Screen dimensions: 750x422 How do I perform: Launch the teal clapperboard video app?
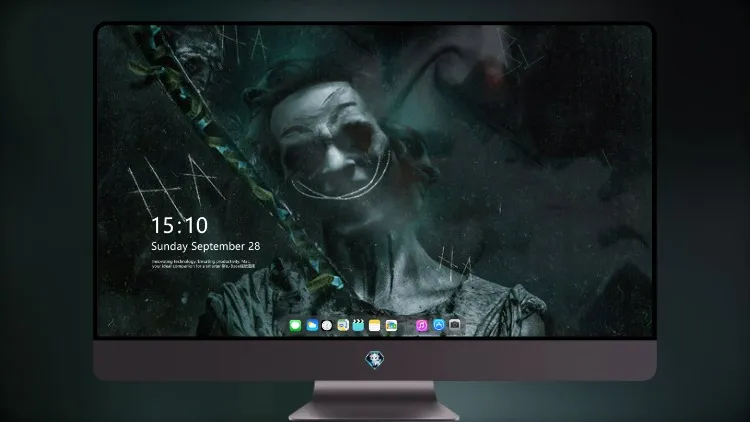(358, 326)
